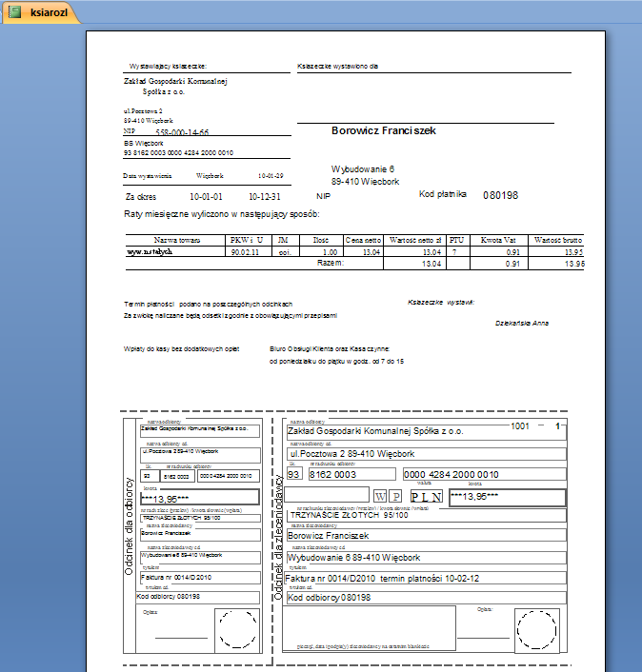The image size is (642, 672).
Task: Click the 'Książeczkę wystawiono dla' heading
Action: (x=337, y=66)
